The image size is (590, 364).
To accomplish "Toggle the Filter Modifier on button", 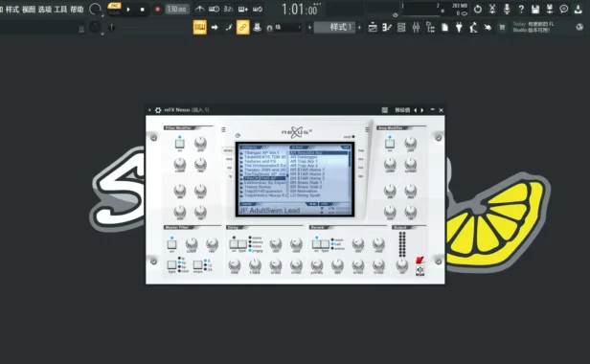I will [179, 144].
